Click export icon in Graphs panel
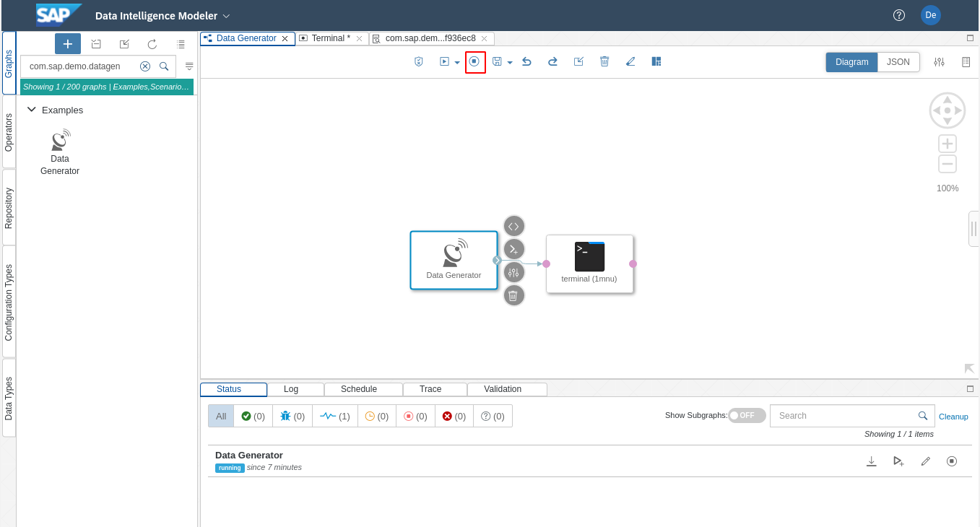 point(124,44)
